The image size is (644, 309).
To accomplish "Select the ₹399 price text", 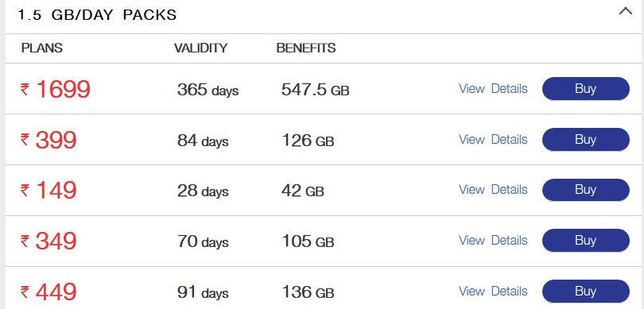I will pos(48,140).
